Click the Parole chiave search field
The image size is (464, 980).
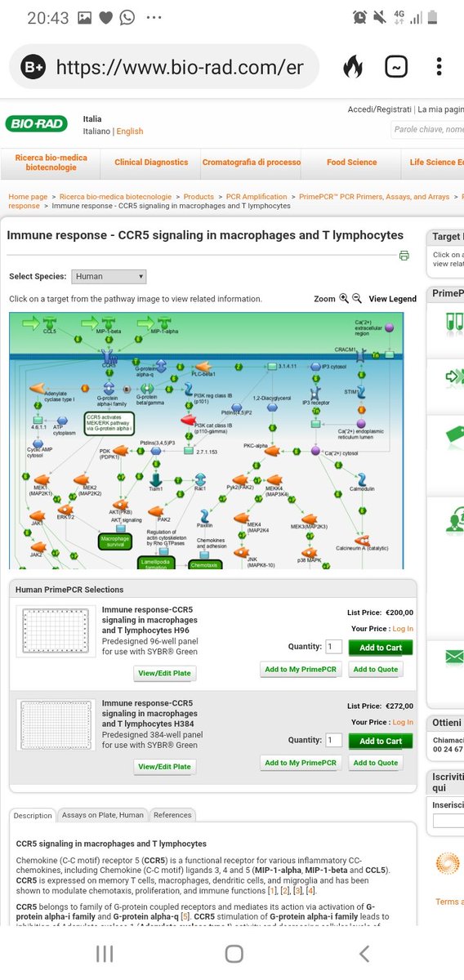pyautogui.click(x=426, y=130)
